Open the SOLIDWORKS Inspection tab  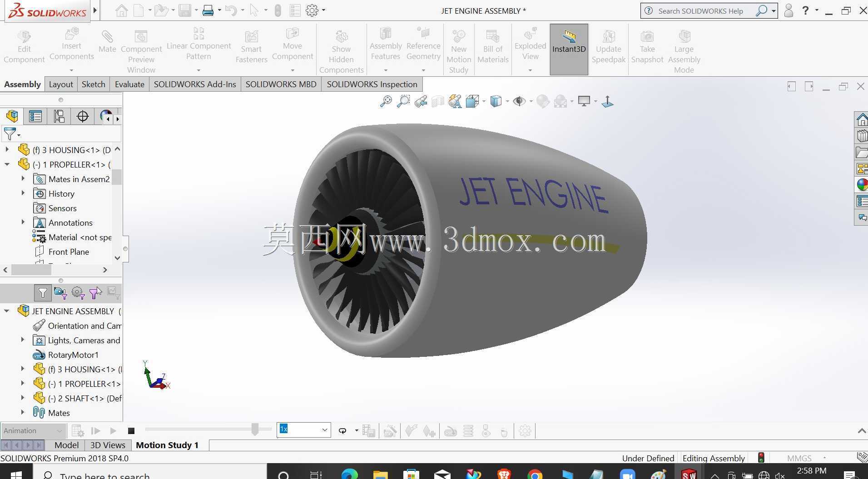tap(372, 84)
